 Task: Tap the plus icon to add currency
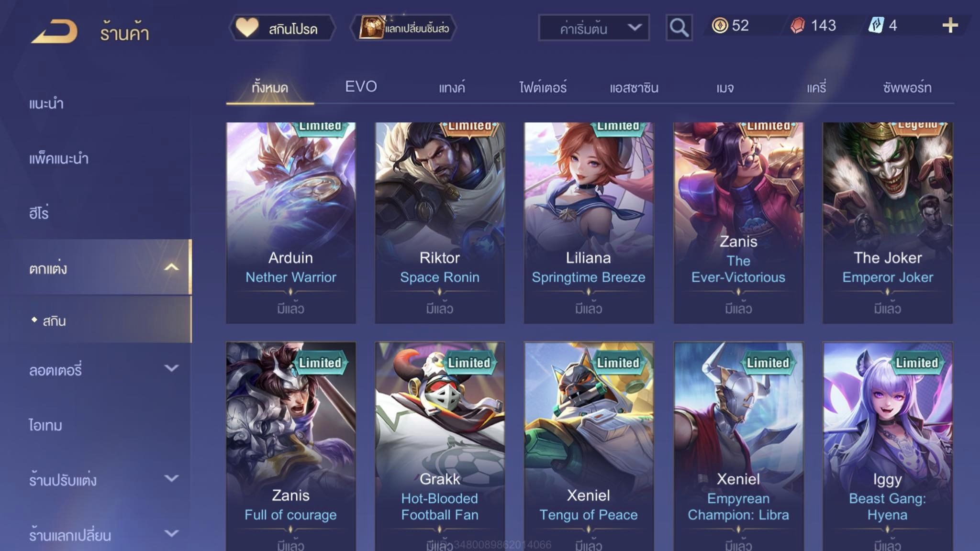(950, 25)
